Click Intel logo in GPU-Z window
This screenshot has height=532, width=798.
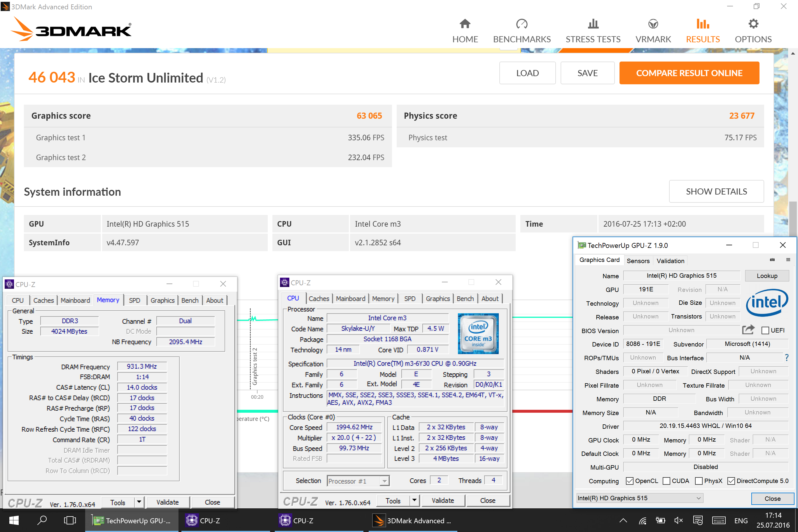767,302
